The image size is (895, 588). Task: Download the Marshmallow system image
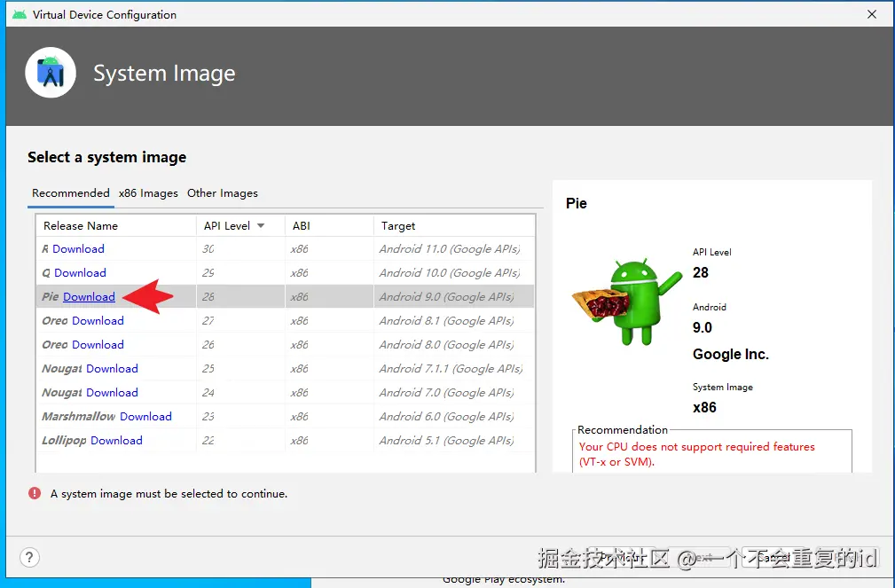click(x=145, y=417)
